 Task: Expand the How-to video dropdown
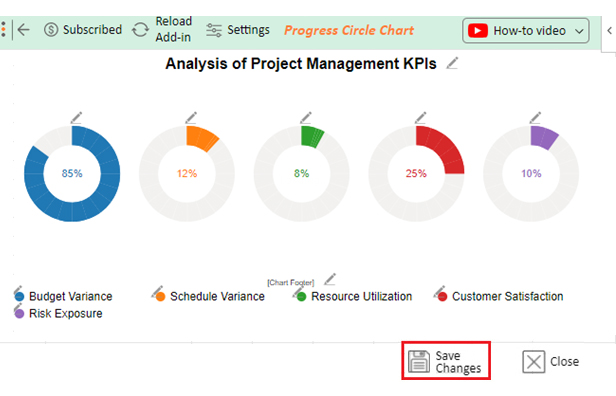579,31
